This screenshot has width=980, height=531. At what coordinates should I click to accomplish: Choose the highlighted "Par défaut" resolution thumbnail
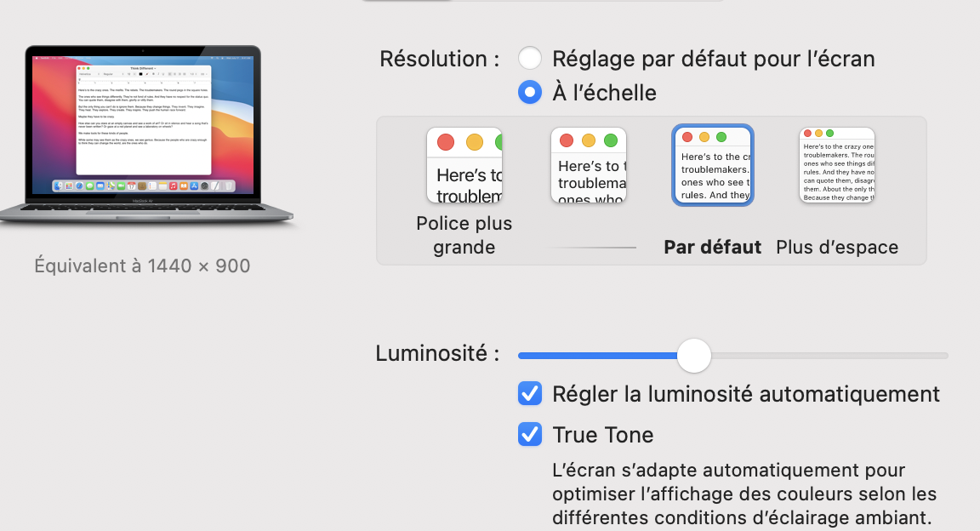(x=713, y=165)
